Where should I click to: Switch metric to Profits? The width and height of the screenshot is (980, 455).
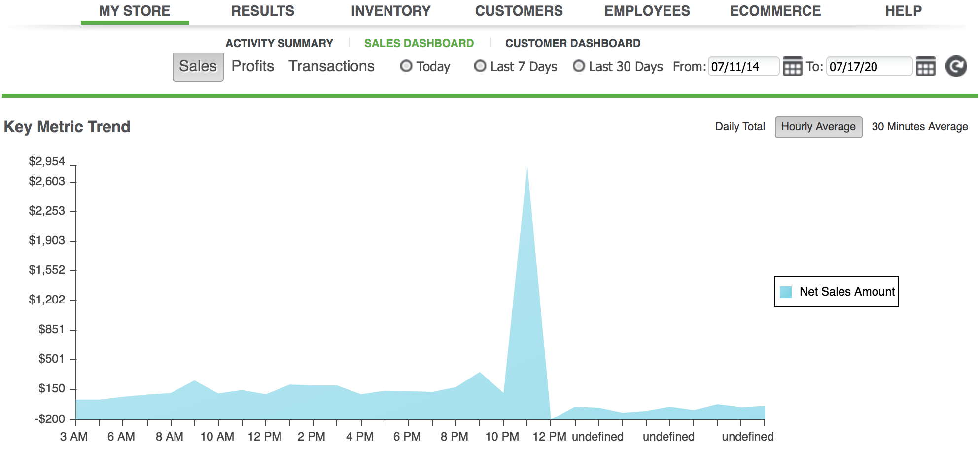[253, 66]
